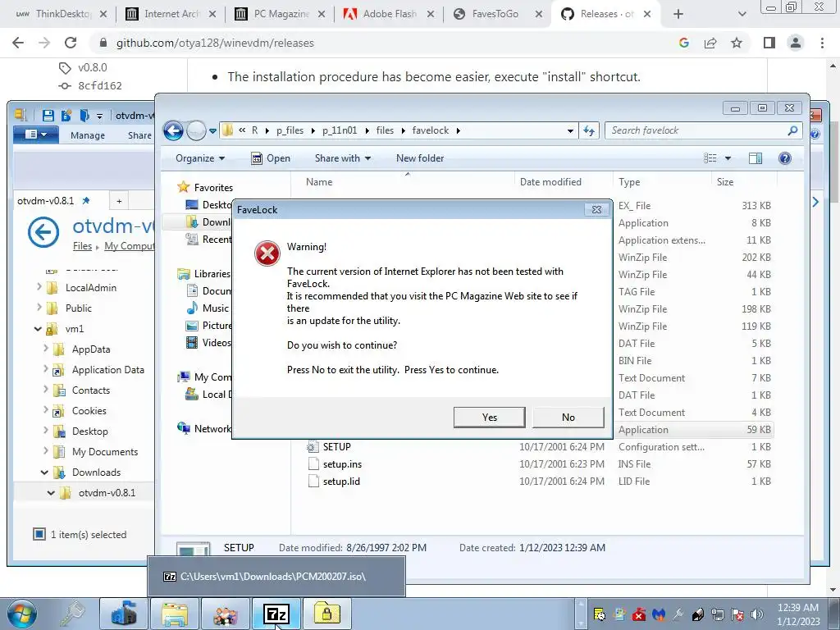The width and height of the screenshot is (840, 630).
Task: Add a new tab in otvdm file manager
Action: click(119, 201)
